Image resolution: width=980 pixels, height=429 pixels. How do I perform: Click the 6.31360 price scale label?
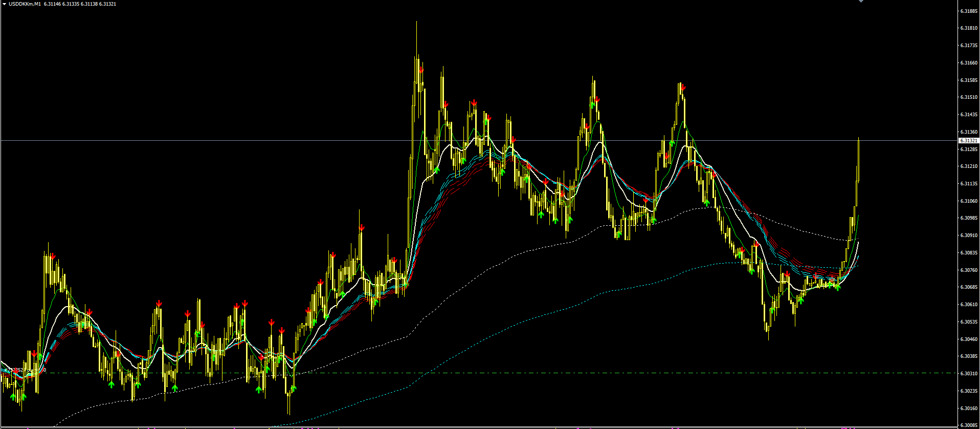click(x=969, y=132)
